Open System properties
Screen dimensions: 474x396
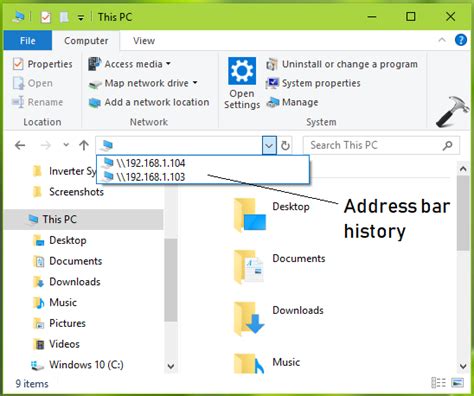click(x=313, y=83)
